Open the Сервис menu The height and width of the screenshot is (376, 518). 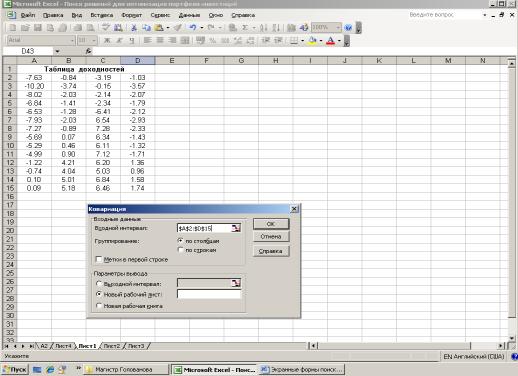click(160, 15)
